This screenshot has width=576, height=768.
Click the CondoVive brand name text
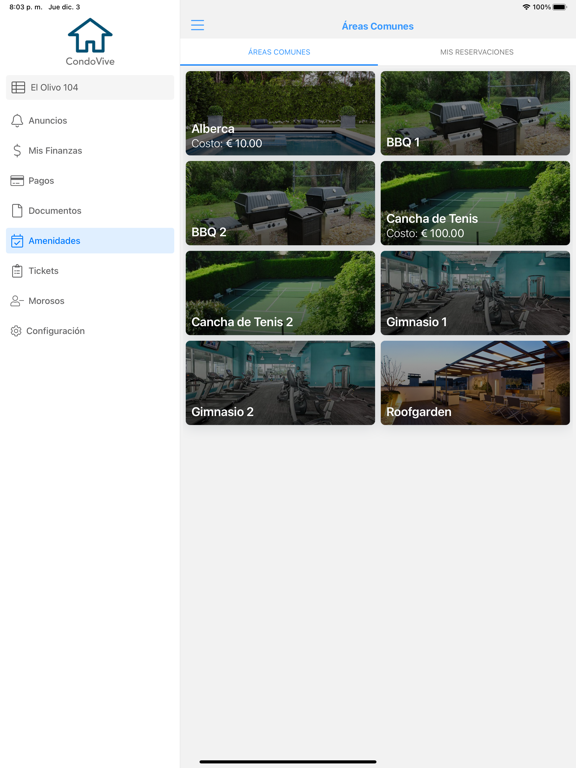point(90,61)
